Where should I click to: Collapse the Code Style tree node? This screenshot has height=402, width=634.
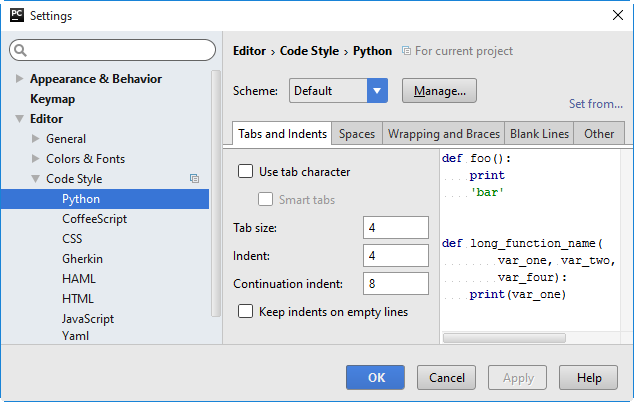coord(36,179)
